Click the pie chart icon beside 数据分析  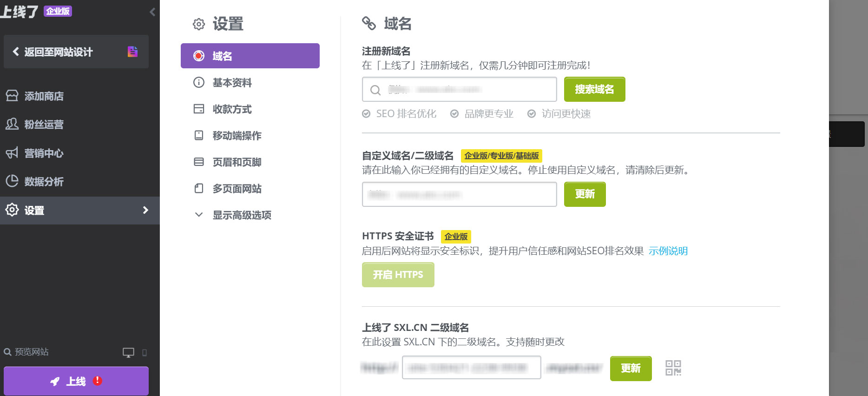pyautogui.click(x=12, y=181)
